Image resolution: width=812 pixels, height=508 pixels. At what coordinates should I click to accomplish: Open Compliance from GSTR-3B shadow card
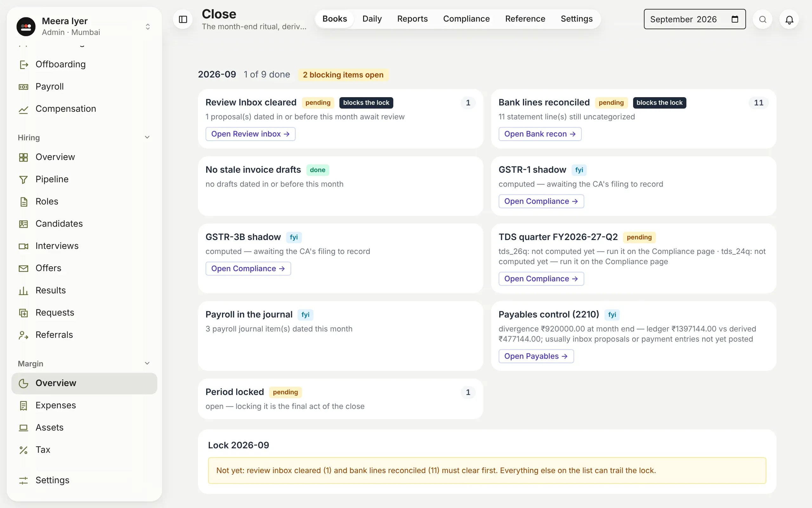(248, 269)
